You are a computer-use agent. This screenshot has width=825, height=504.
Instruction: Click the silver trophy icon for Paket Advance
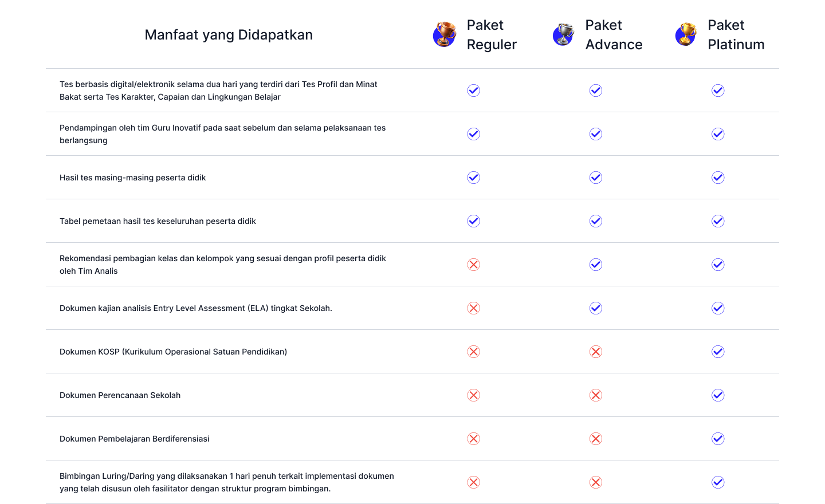click(563, 34)
